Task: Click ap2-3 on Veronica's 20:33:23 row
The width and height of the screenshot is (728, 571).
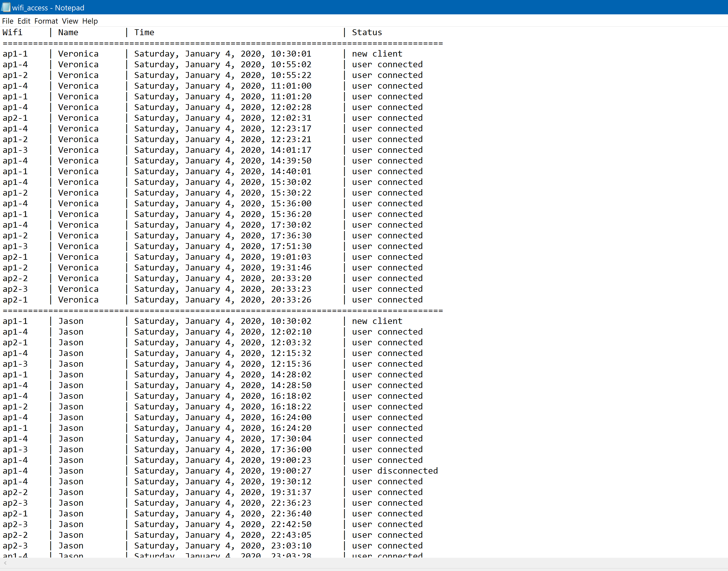Action: [15, 289]
